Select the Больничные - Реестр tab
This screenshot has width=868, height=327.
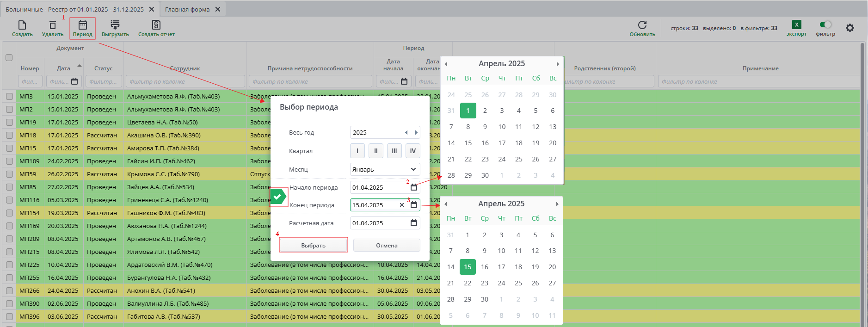74,9
